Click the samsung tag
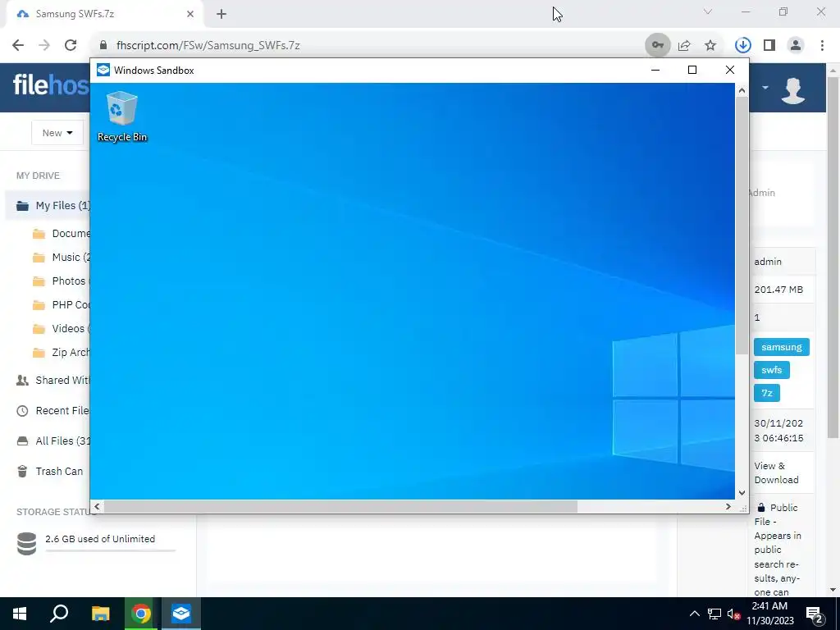 [782, 347]
